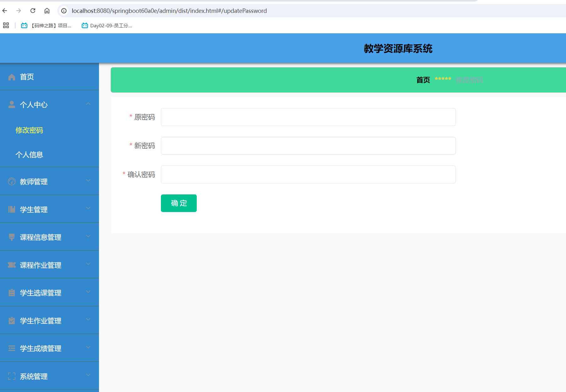Click the browser refresh icon
The height and width of the screenshot is (392, 566).
(33, 10)
